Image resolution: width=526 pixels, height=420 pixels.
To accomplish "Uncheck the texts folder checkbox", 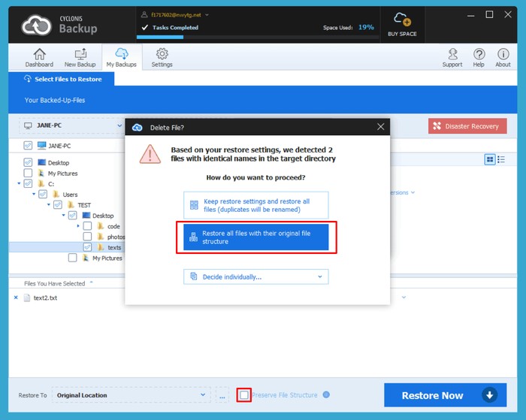I will point(88,247).
